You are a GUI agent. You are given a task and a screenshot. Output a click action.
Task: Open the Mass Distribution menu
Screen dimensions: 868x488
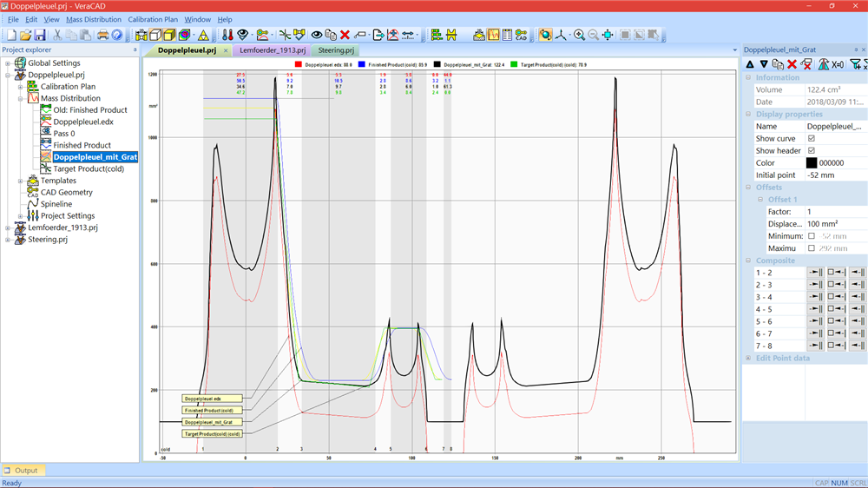pyautogui.click(x=94, y=19)
